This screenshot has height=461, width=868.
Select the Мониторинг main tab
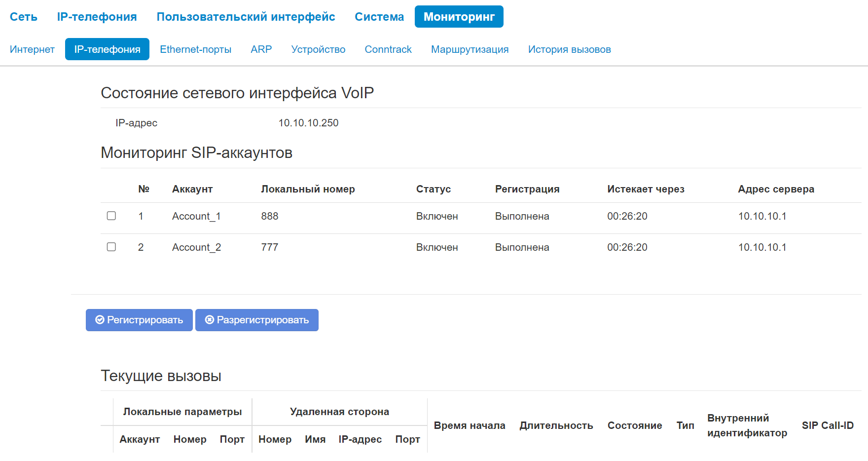(459, 17)
